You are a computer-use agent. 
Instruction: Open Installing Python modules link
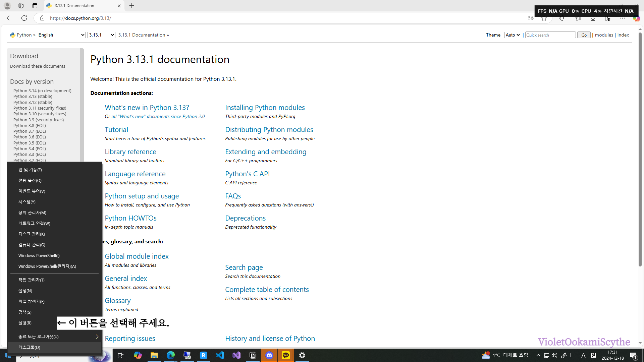(265, 107)
